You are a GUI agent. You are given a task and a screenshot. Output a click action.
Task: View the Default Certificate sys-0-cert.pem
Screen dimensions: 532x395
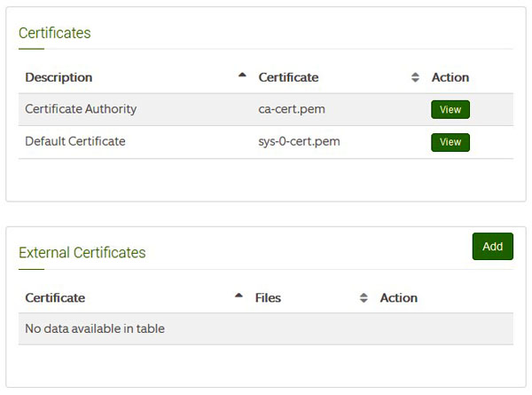click(x=450, y=142)
